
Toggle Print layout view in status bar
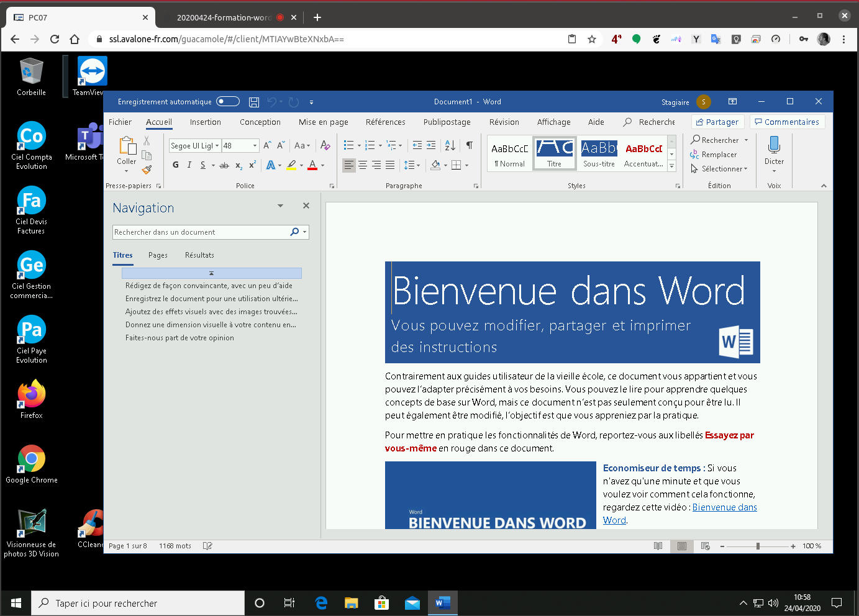[x=682, y=546]
